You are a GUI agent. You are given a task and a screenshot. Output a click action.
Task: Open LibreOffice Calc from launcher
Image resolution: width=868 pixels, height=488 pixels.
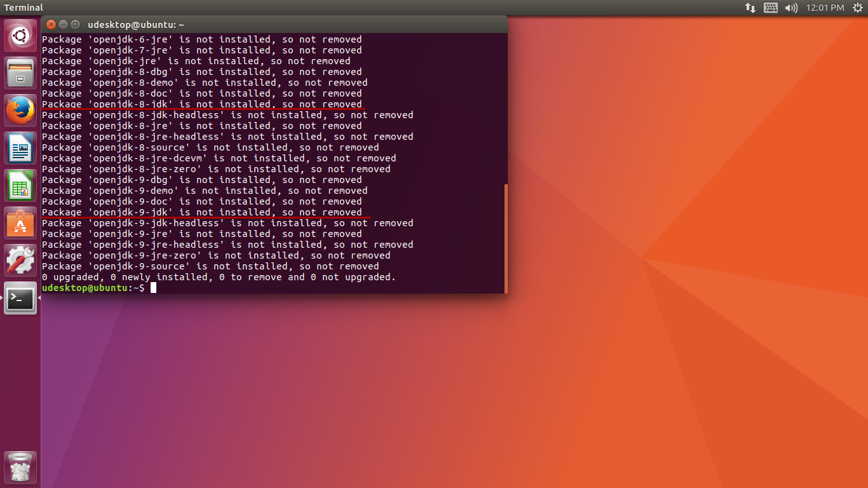pos(20,186)
